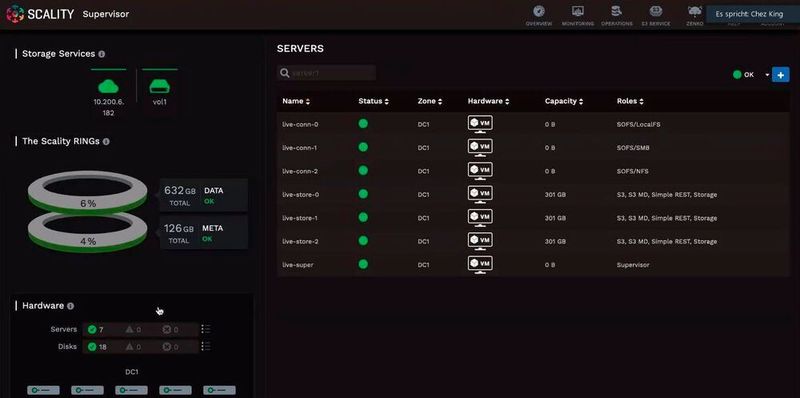Click the blue plus add server button
This screenshot has width=800, height=398.
point(781,74)
